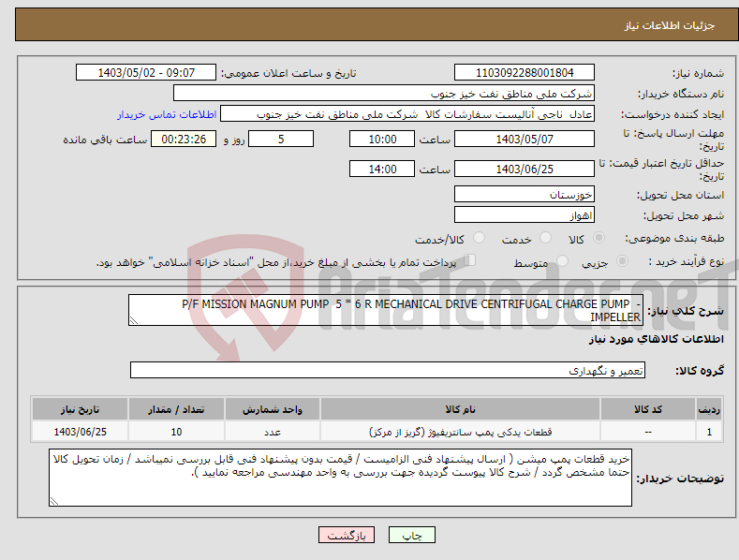Click the price validity date 1403/06/25 field
Viewport: 739px width, 560px height.
525,169
